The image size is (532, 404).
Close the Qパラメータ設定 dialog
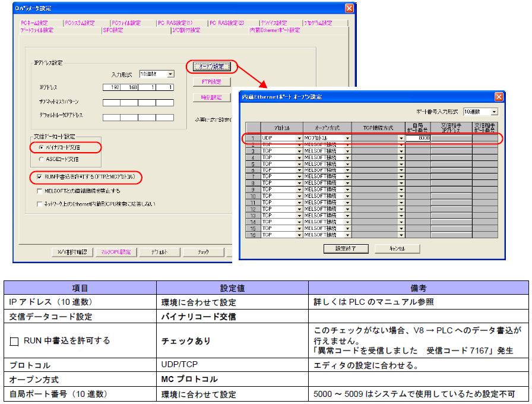click(350, 8)
